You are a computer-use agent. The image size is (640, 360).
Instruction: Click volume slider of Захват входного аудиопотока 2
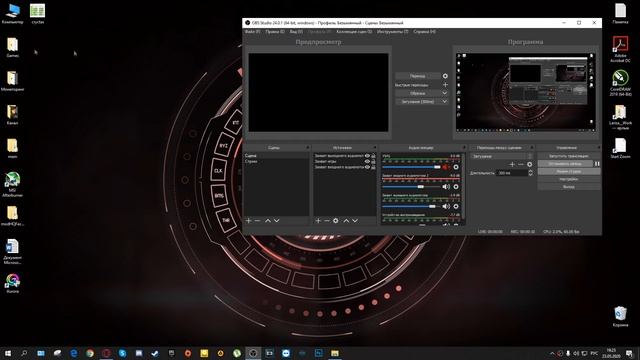tap(411, 187)
